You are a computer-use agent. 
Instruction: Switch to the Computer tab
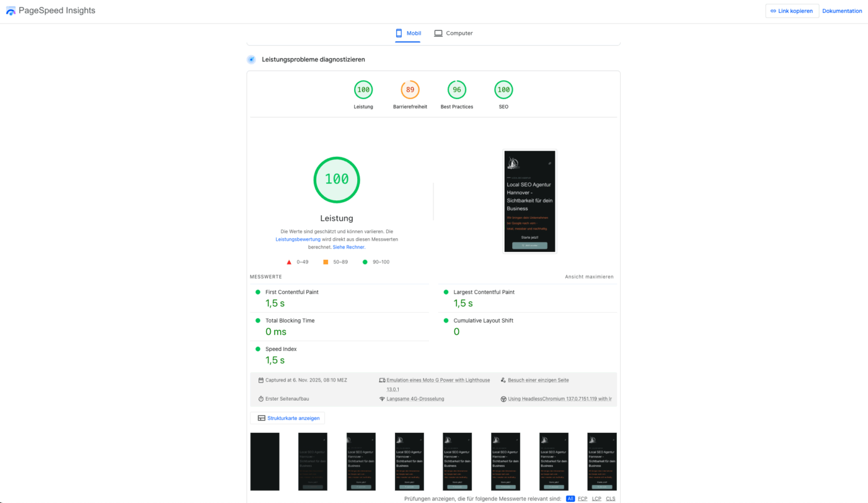pyautogui.click(x=453, y=33)
